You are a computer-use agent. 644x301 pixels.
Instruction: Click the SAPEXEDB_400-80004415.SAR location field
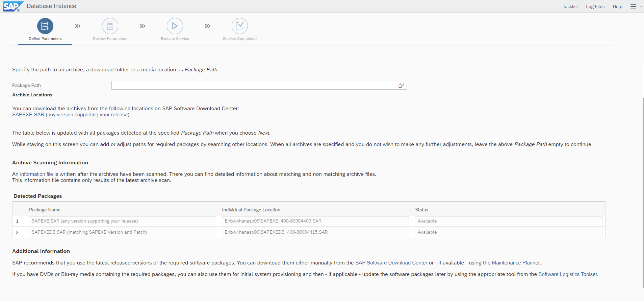315,232
